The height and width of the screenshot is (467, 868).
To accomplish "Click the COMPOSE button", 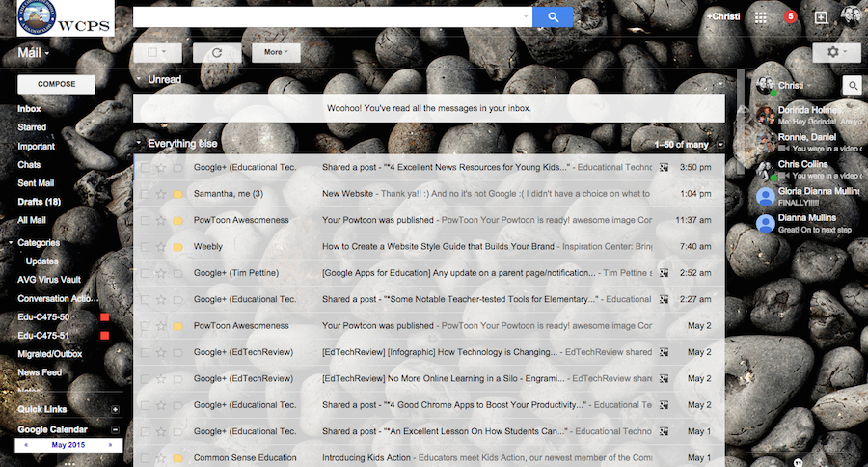I will pos(57,84).
